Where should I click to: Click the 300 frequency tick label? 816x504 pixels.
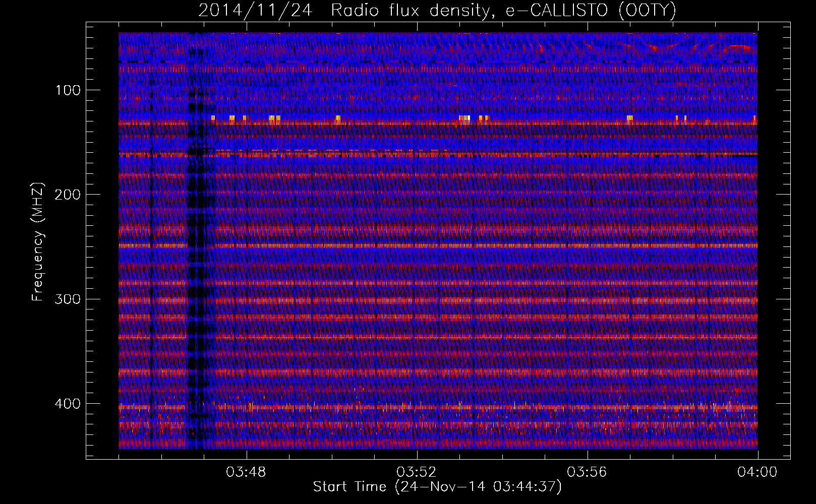[x=68, y=299]
